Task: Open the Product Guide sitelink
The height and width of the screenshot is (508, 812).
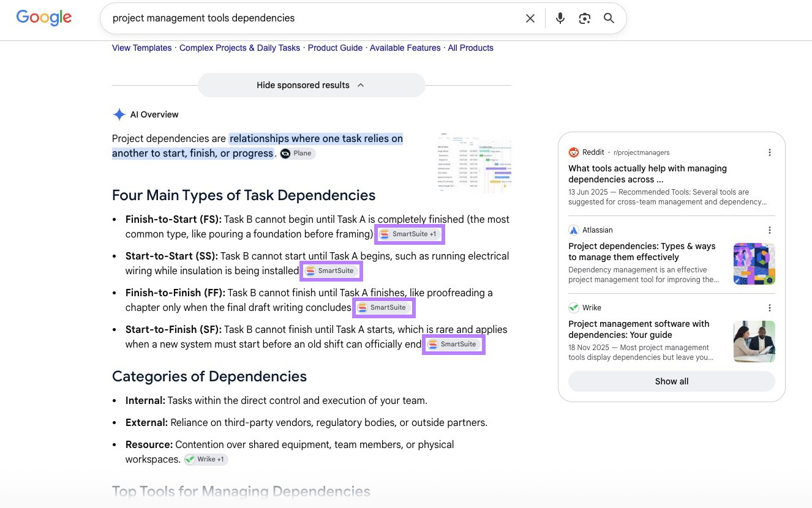Action: (335, 48)
